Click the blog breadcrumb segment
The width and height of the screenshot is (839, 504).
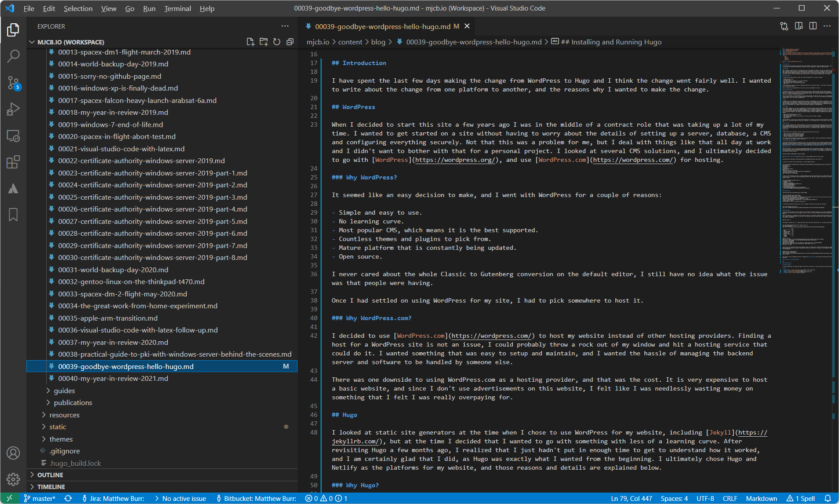[x=378, y=42]
